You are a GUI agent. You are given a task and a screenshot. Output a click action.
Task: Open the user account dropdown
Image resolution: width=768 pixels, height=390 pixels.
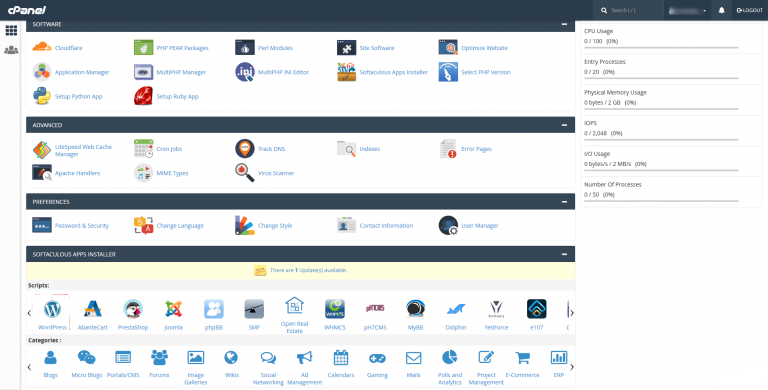click(x=687, y=10)
